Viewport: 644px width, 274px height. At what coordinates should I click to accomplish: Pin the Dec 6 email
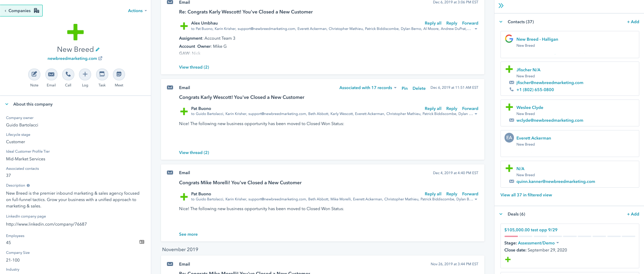pos(404,88)
